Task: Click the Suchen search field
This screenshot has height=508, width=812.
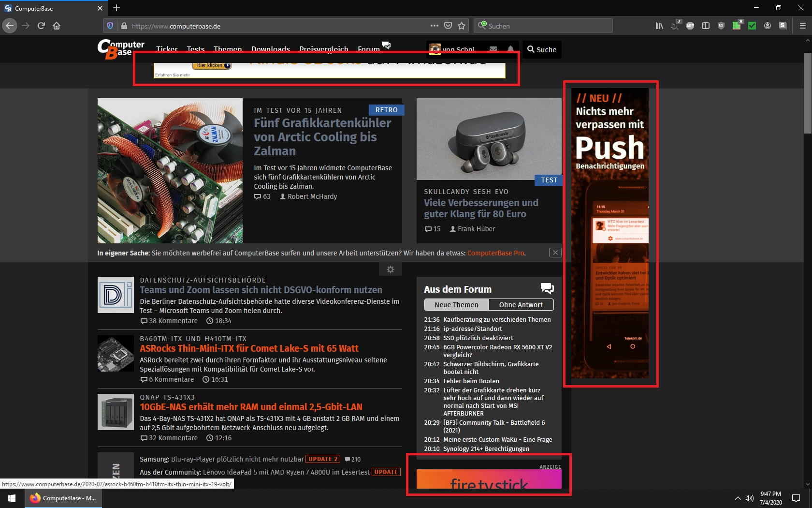Action: pos(543,26)
